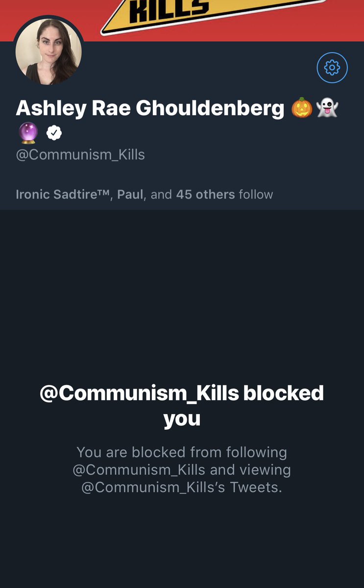
Task: View the red header banner image
Action: (182, 21)
